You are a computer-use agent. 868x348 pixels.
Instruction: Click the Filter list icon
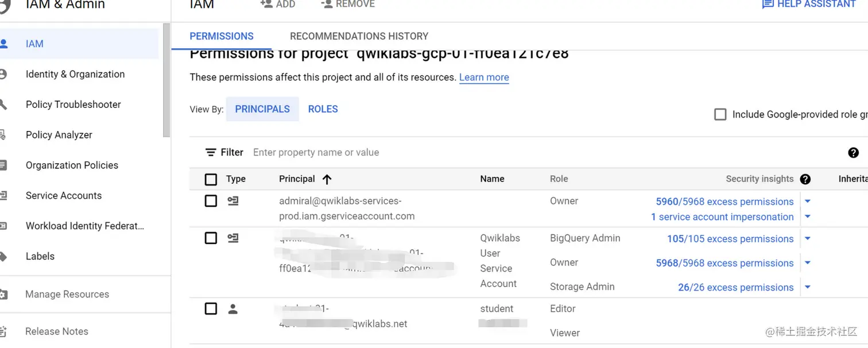tap(211, 152)
